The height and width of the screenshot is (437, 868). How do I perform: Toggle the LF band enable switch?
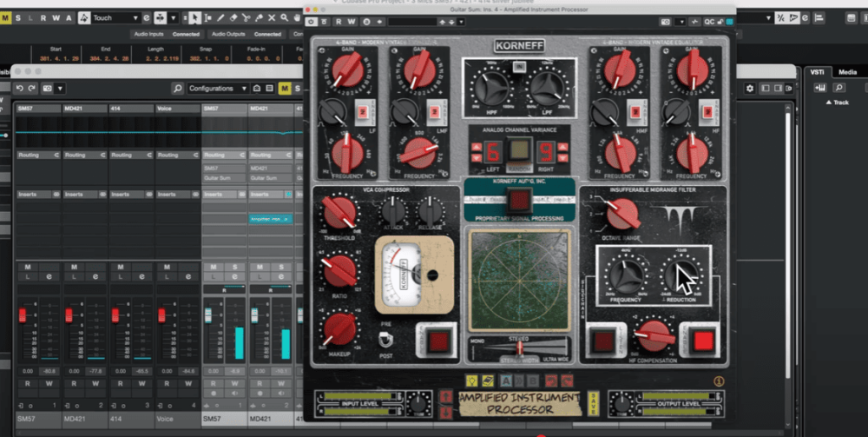(x=361, y=111)
